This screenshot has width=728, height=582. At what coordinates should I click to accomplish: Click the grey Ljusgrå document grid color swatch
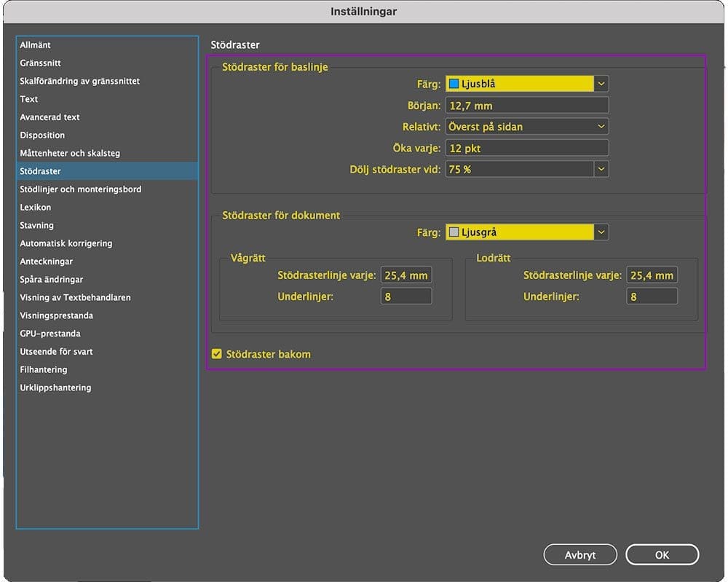tap(454, 232)
